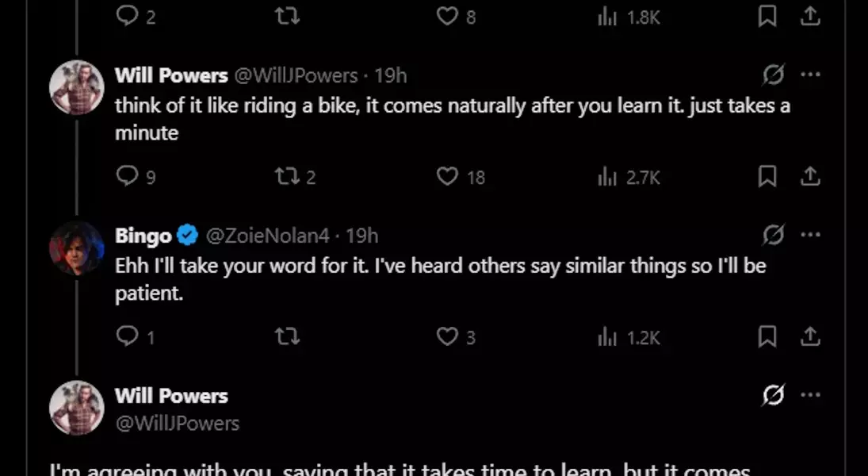
Task: Open Grok icon on Bingo's tweet
Action: point(773,235)
